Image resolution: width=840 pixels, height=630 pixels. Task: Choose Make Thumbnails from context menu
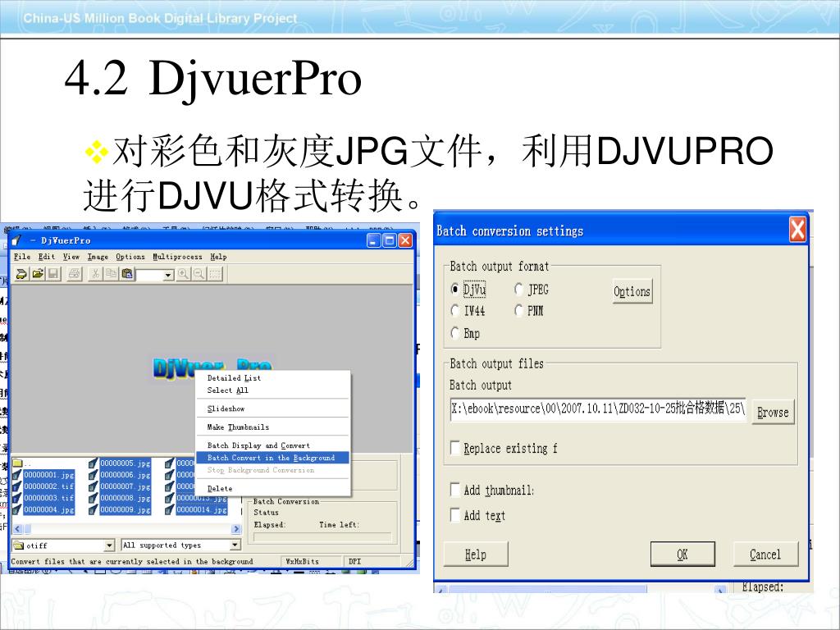272,427
